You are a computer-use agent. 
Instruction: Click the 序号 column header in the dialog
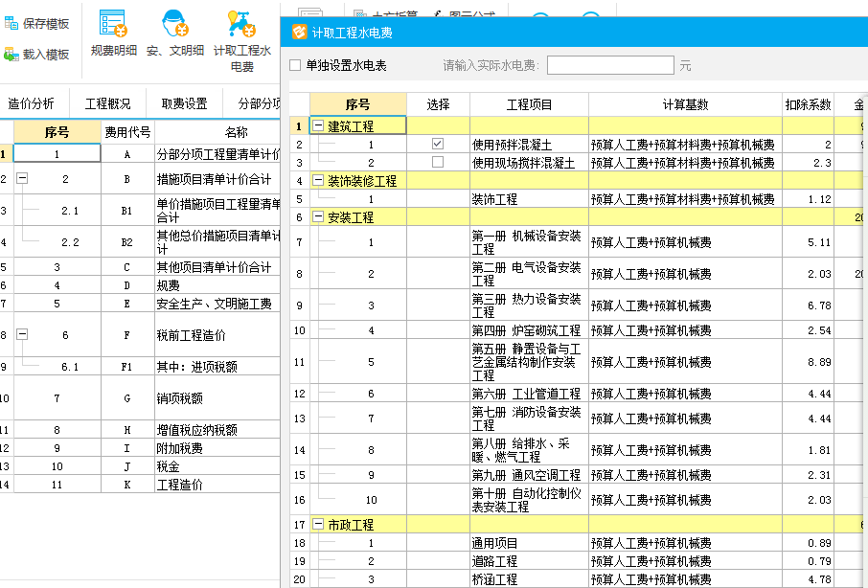click(357, 104)
